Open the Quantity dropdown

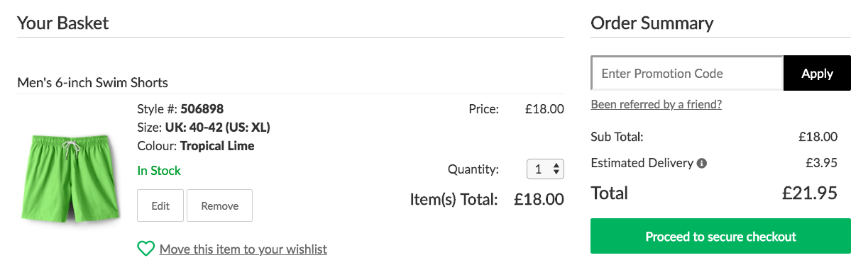click(x=545, y=169)
